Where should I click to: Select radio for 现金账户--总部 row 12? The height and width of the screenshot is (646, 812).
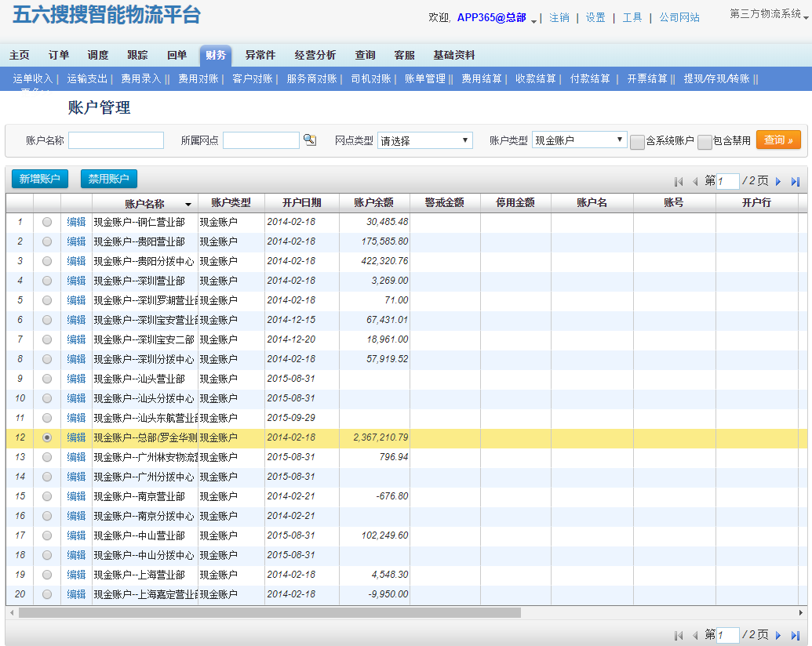click(47, 438)
